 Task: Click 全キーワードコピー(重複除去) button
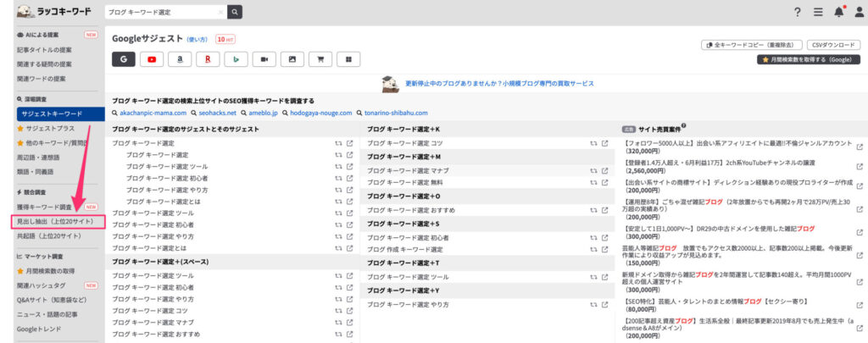coord(752,45)
